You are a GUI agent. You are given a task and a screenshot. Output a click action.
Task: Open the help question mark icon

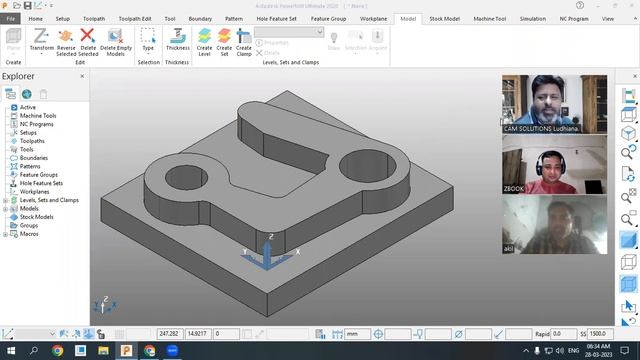(x=580, y=5)
